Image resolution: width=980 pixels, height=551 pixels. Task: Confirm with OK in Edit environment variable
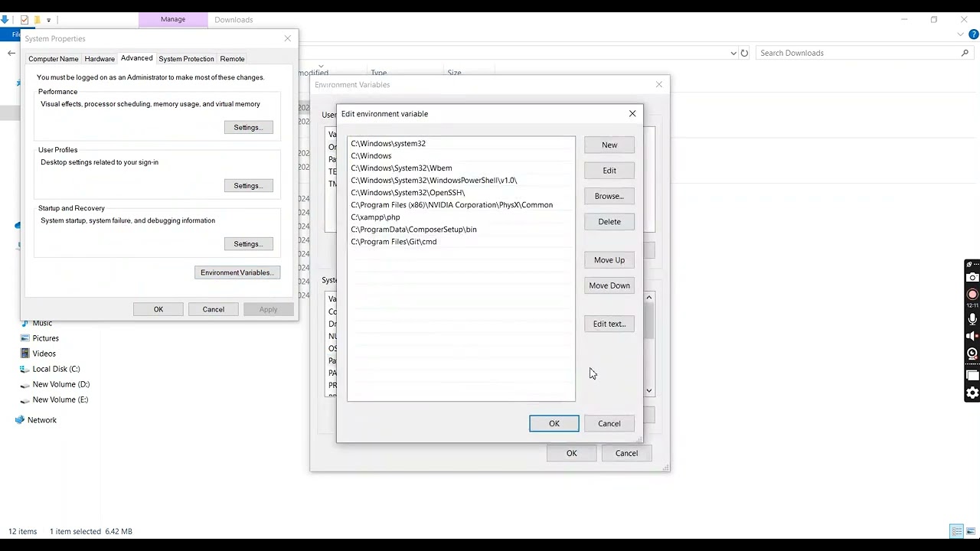pos(554,423)
